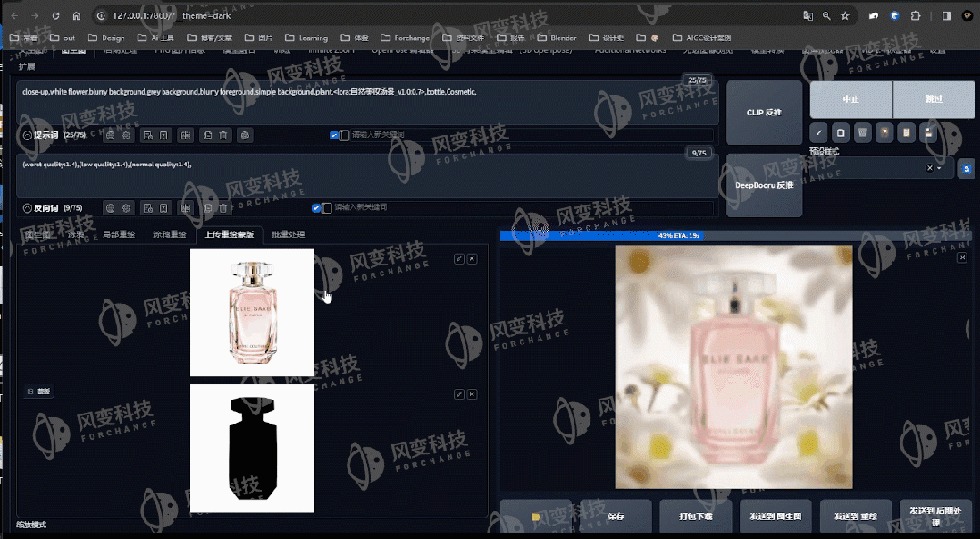
Task: Switch to the 批量处理 tab
Action: [x=289, y=235]
